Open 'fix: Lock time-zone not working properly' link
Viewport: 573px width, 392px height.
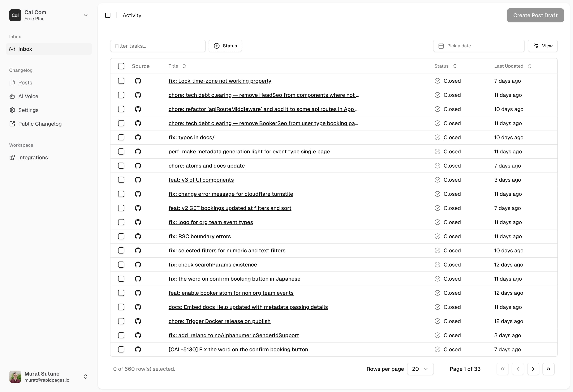pos(220,81)
